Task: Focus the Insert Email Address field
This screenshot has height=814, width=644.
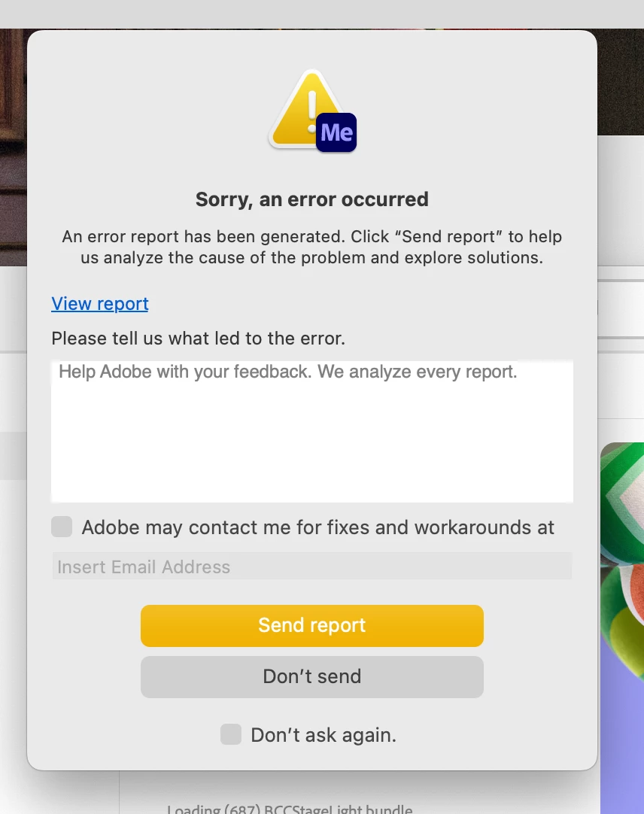Action: tap(312, 566)
